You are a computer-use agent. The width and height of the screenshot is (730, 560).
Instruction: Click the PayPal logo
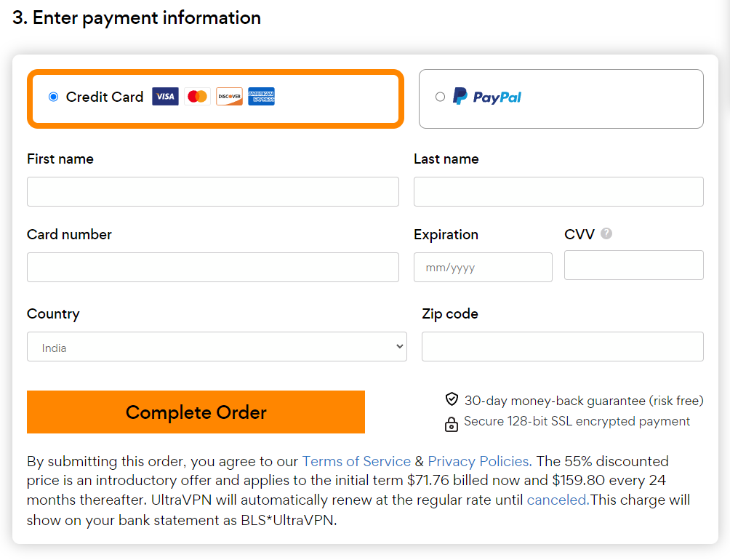[487, 96]
